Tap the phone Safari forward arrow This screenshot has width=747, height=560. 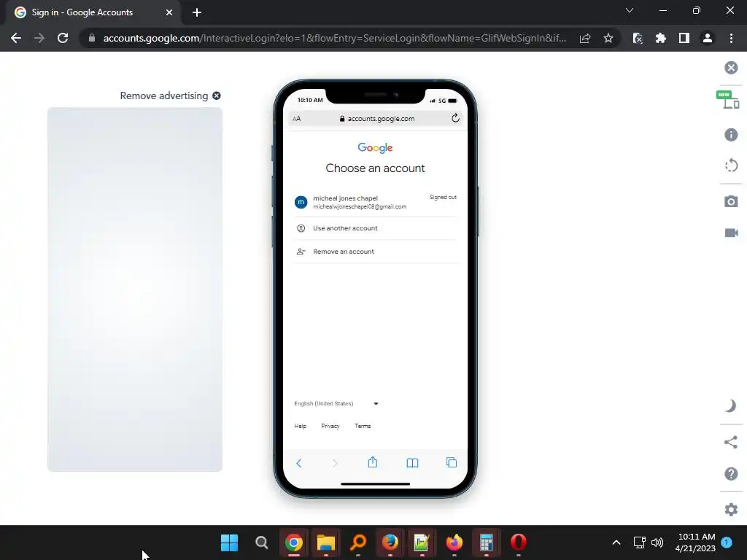click(x=335, y=463)
